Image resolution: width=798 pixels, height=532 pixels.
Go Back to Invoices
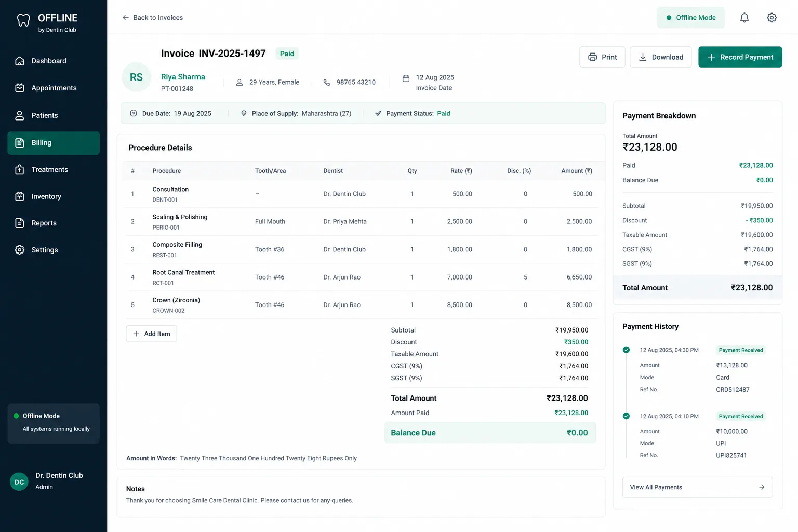[x=152, y=18]
